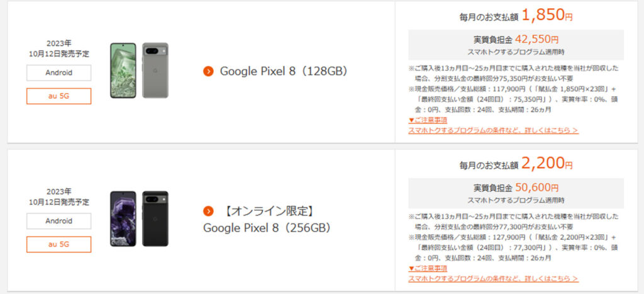Click the Android tag on the 256GB row
This screenshot has height=294, width=644.
[58, 221]
